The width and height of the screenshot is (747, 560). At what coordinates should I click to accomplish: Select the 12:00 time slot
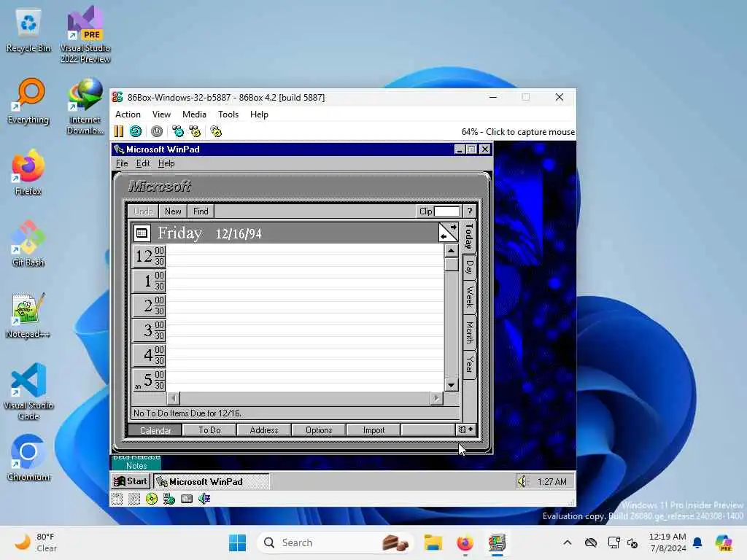pyautogui.click(x=304, y=250)
